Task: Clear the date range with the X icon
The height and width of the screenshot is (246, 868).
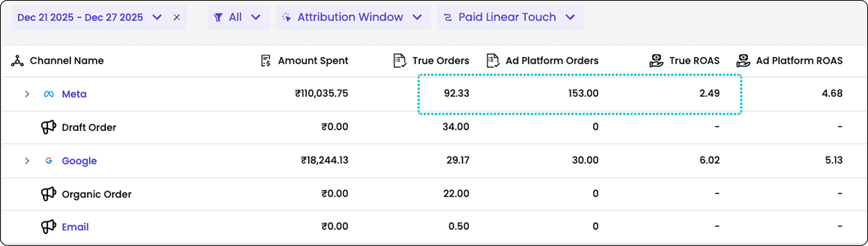Action: pyautogui.click(x=177, y=17)
